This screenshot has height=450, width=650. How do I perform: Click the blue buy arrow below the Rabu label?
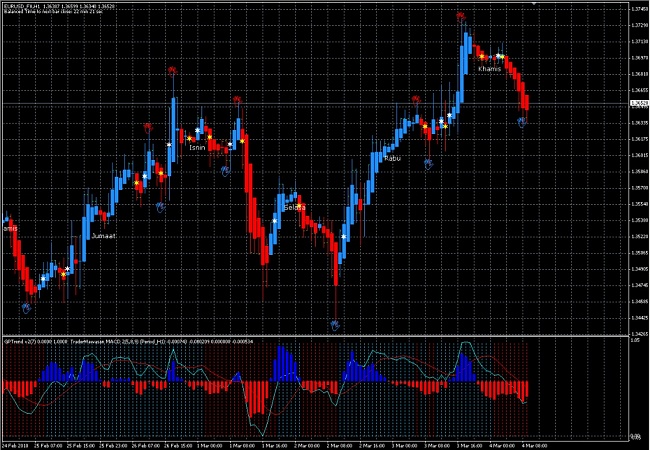click(x=428, y=162)
